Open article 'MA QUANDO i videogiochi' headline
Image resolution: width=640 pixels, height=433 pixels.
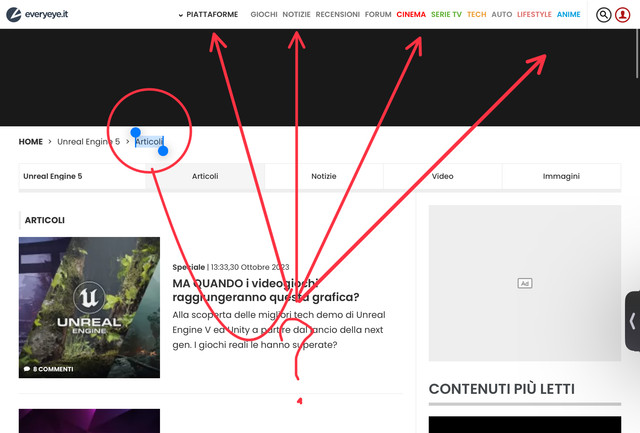click(266, 290)
